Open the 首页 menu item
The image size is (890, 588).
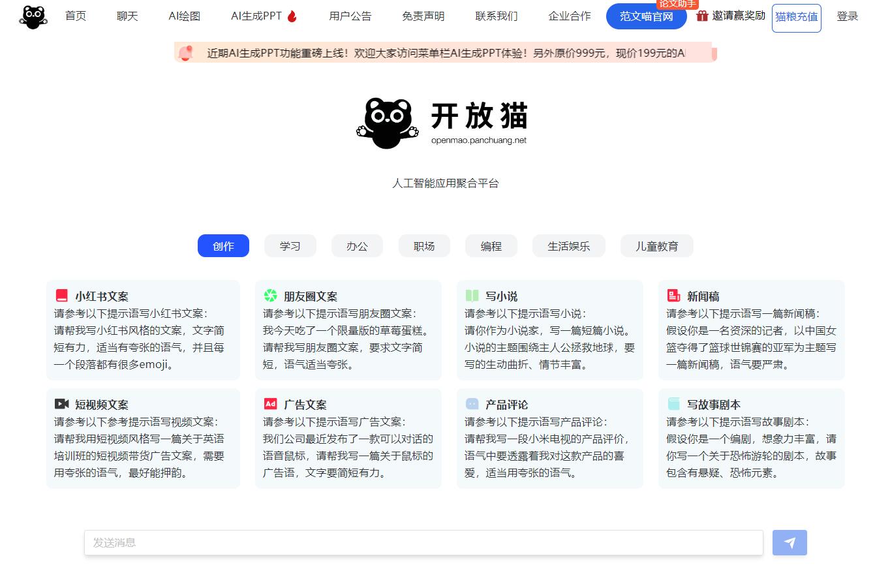(x=76, y=16)
